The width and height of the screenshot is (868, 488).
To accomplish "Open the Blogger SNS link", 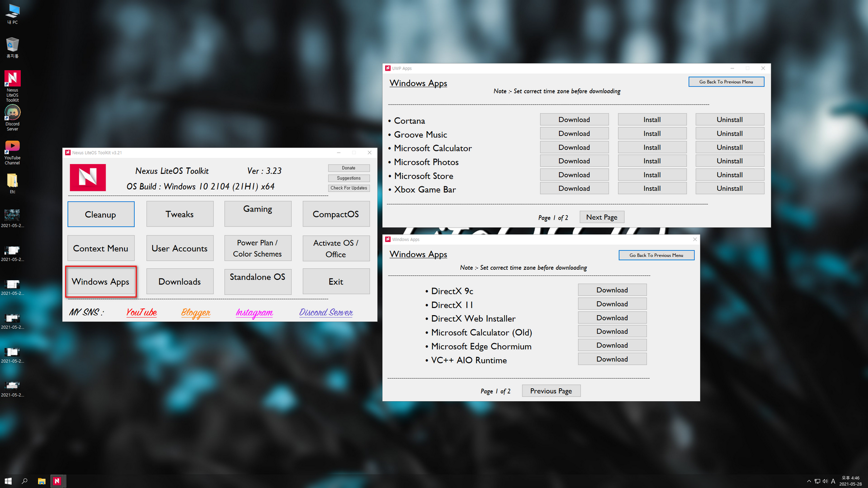I will 196,312.
